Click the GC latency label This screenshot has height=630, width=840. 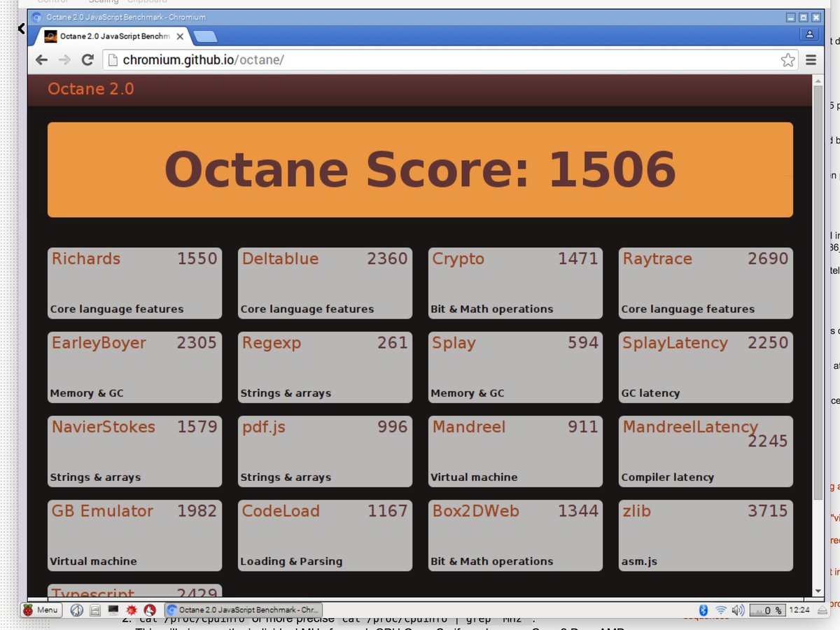tap(650, 393)
